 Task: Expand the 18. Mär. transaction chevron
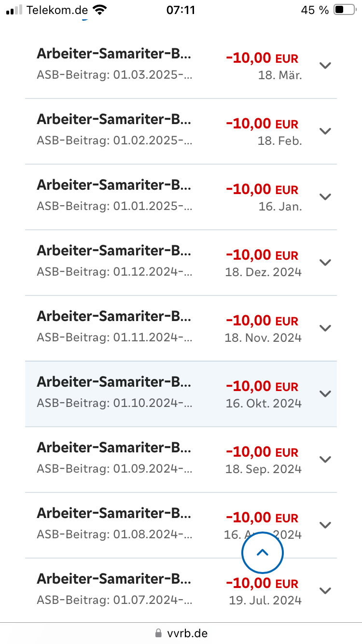point(326,66)
